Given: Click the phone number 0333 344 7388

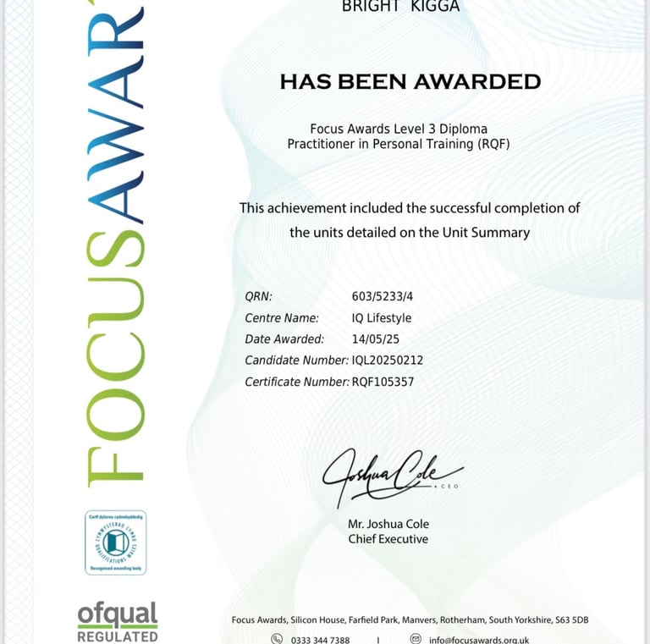Looking at the screenshot, I should click(x=320, y=640).
